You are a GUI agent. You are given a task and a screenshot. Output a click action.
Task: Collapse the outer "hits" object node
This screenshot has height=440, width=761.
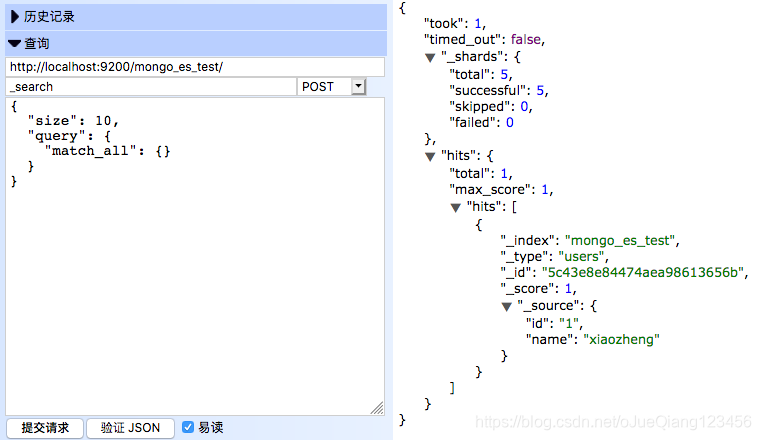click(x=430, y=157)
